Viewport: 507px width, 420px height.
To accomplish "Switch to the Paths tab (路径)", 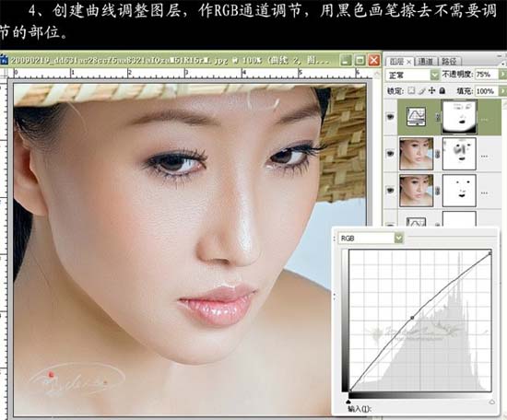I will [x=449, y=61].
